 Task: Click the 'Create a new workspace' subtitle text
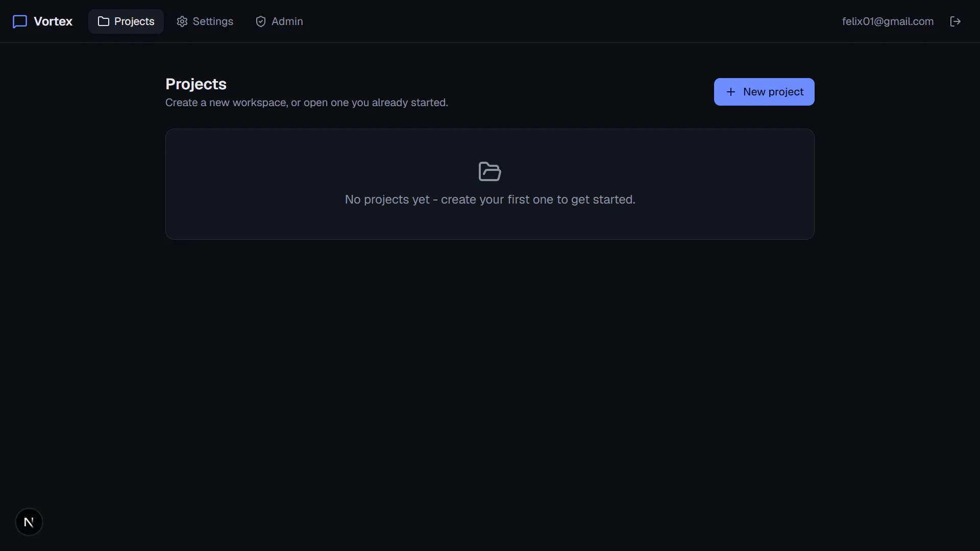click(307, 103)
